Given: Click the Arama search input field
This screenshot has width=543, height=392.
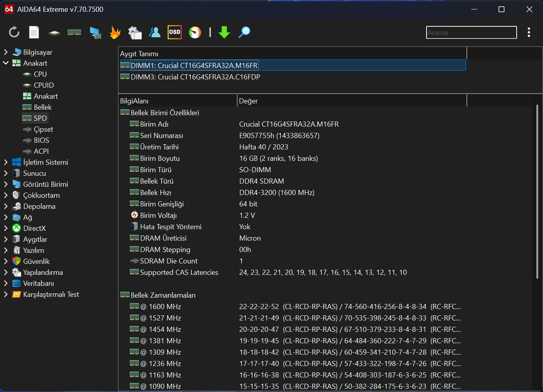Looking at the screenshot, I should (471, 33).
